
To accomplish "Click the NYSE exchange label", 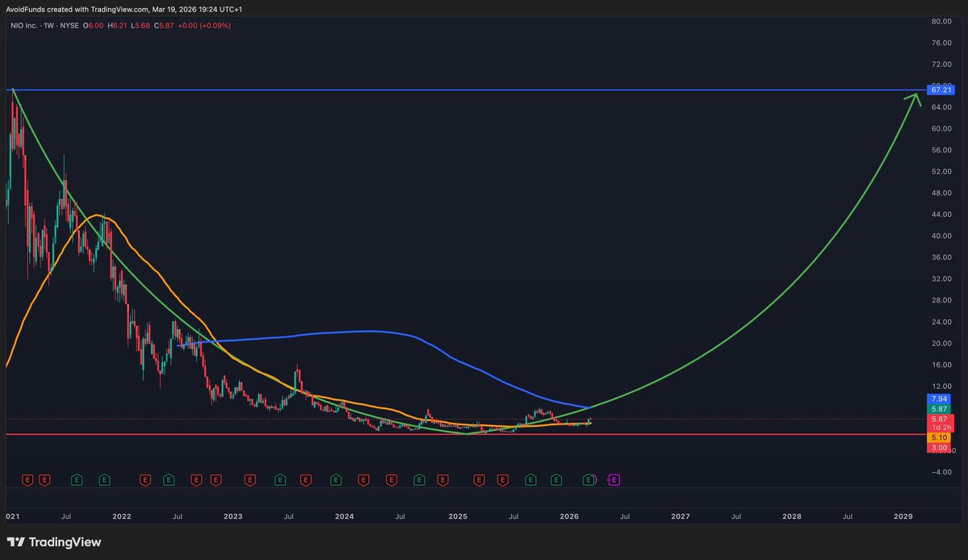I will (x=69, y=26).
